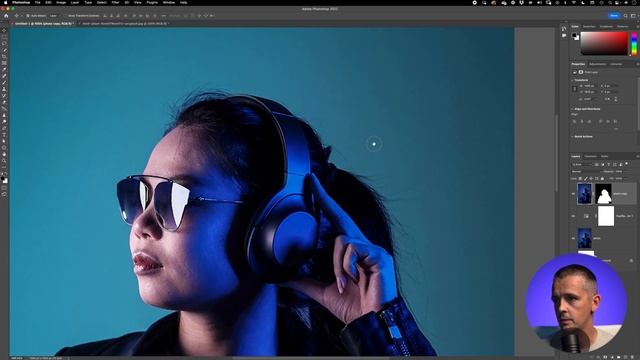This screenshot has width=640, height=360.
Task: Open the collapsed History panel icon
Action: 564,29
